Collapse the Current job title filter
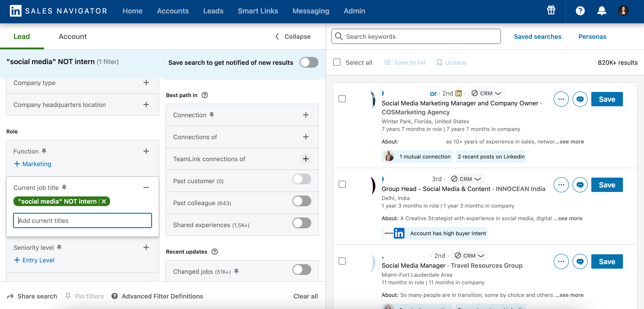 pyautogui.click(x=146, y=187)
